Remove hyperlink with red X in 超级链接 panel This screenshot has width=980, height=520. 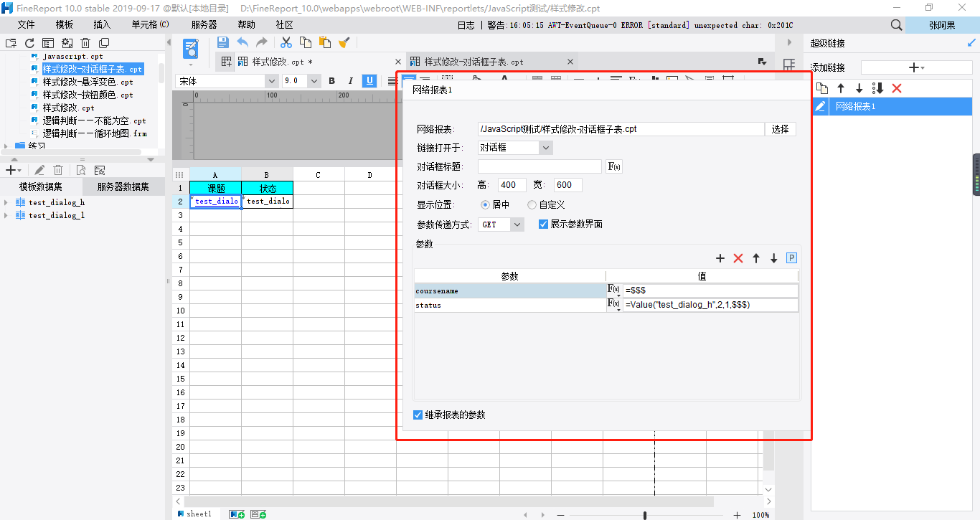point(896,88)
